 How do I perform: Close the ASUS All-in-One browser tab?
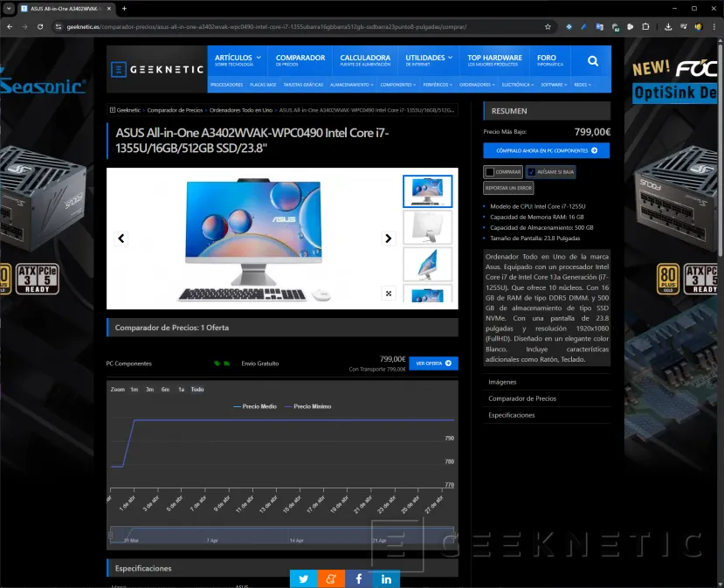109,9
